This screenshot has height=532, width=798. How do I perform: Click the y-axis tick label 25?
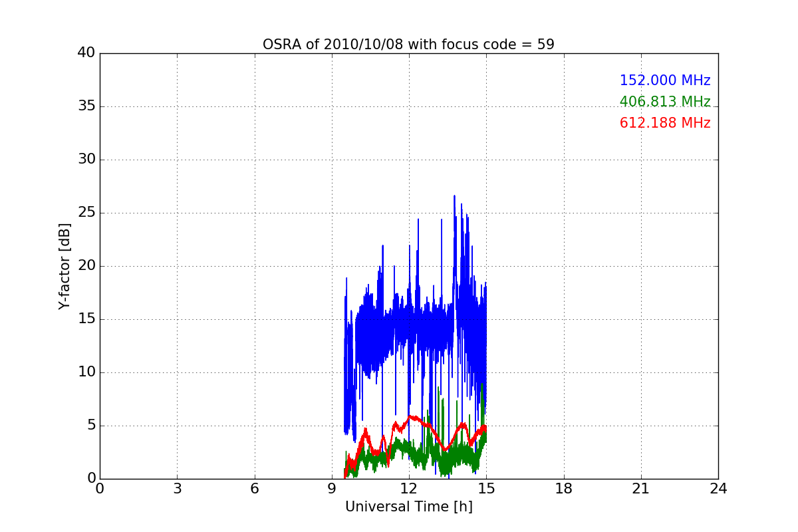(x=86, y=213)
